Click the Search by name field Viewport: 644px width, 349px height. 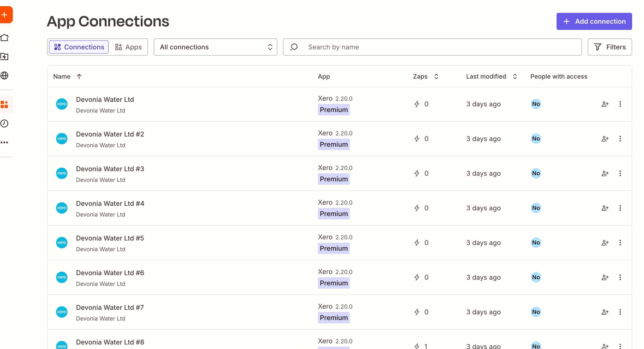440,47
